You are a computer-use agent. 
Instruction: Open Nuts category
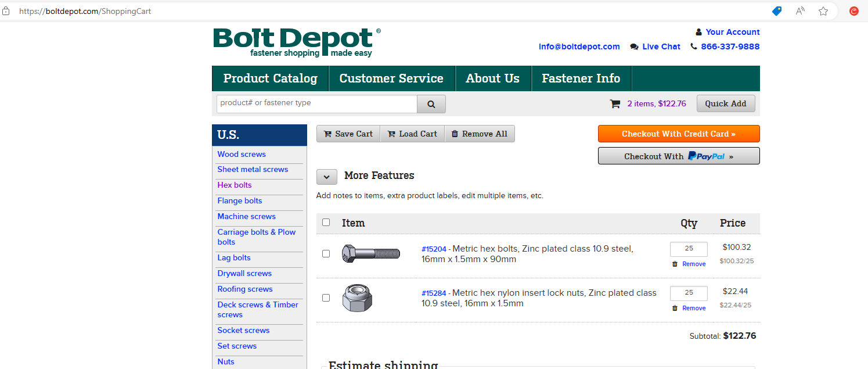(x=226, y=361)
